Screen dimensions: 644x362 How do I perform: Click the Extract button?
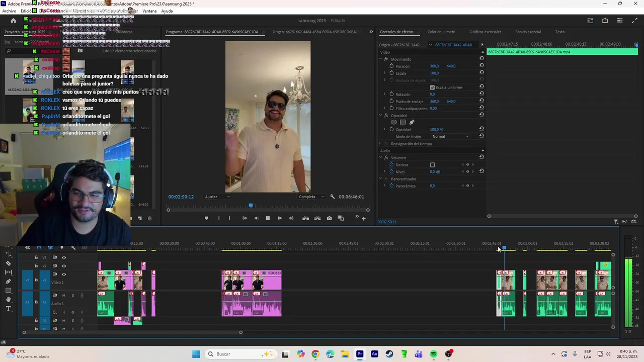tap(317, 218)
